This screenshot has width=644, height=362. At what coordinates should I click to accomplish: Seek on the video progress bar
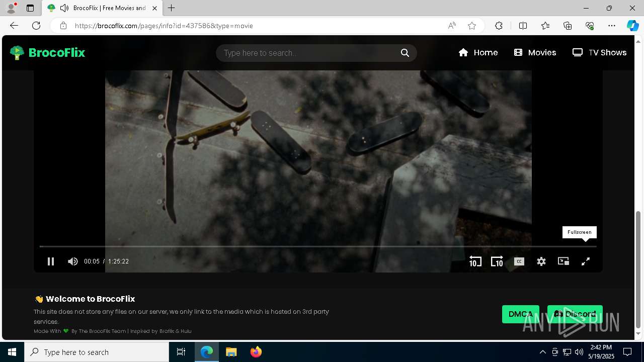[x=318, y=246]
